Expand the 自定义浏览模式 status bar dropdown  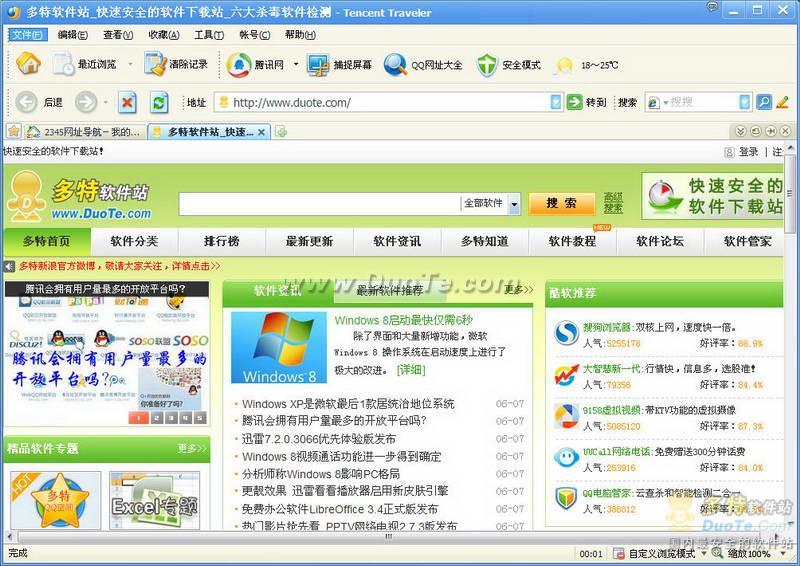coord(703,553)
